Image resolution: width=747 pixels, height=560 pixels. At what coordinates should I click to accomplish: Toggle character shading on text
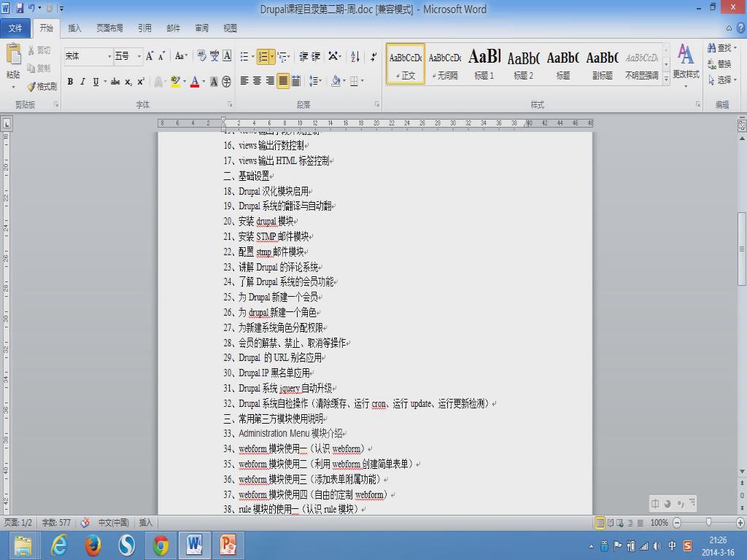214,82
